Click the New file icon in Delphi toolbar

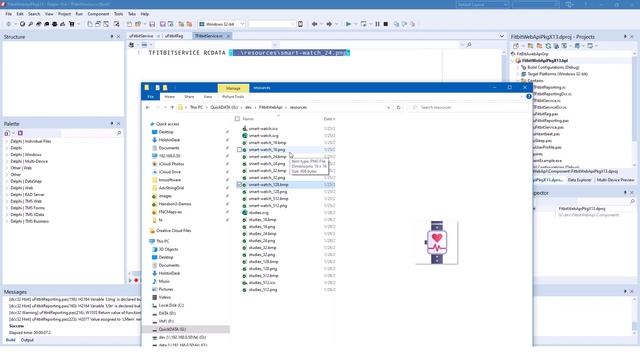[90, 24]
